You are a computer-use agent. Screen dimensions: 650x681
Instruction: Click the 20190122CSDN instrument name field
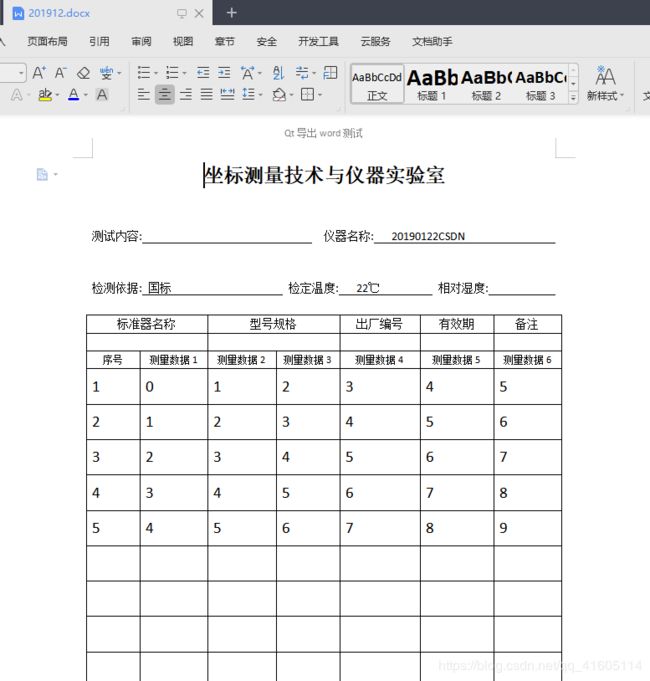[x=465, y=236]
